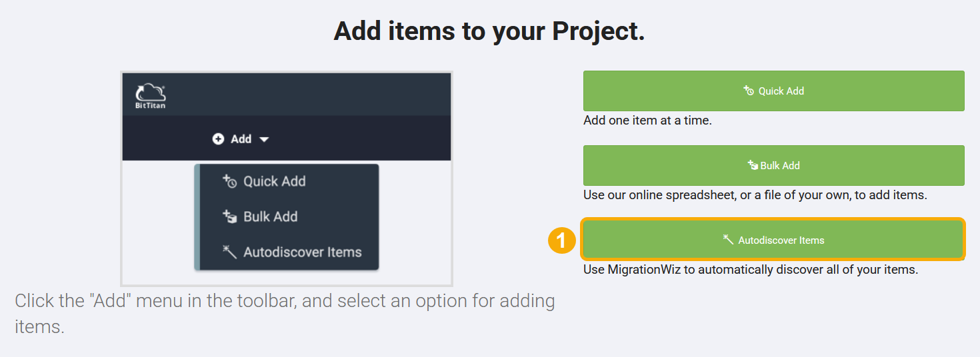Select the Bulk Add text in the dropdown menu
The height and width of the screenshot is (357, 980).
271,216
